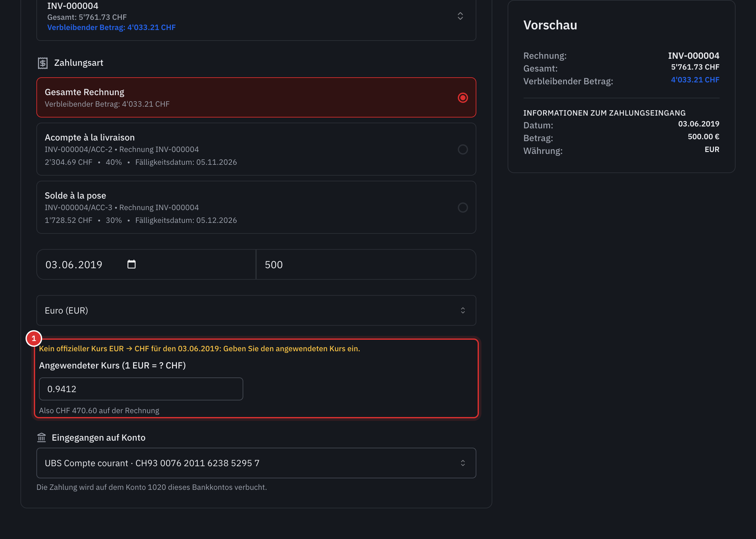This screenshot has width=756, height=539.
Task: Click the 03.06.2019 Datum value in Vorschau
Action: 699,124
